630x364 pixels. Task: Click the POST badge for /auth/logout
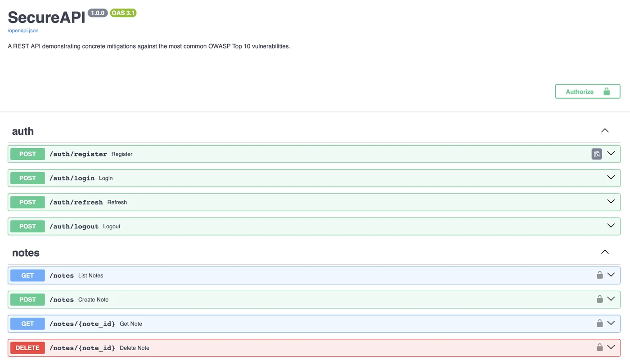click(27, 226)
